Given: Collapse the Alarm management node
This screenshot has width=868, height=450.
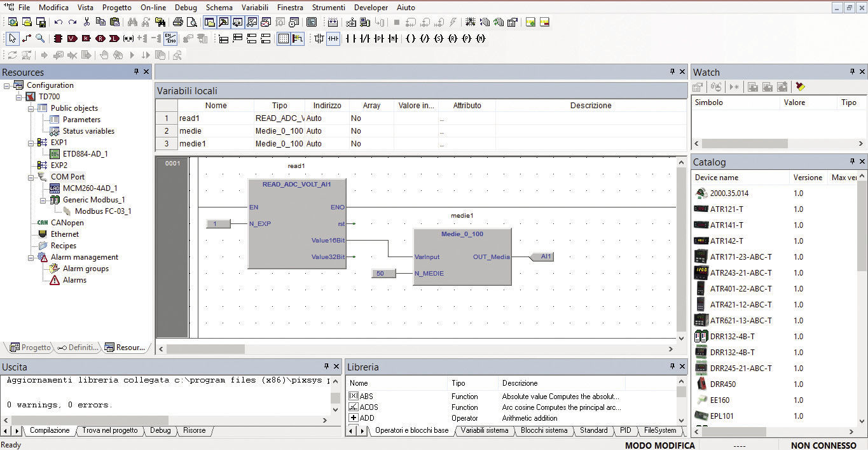Looking at the screenshot, I should click(x=30, y=257).
